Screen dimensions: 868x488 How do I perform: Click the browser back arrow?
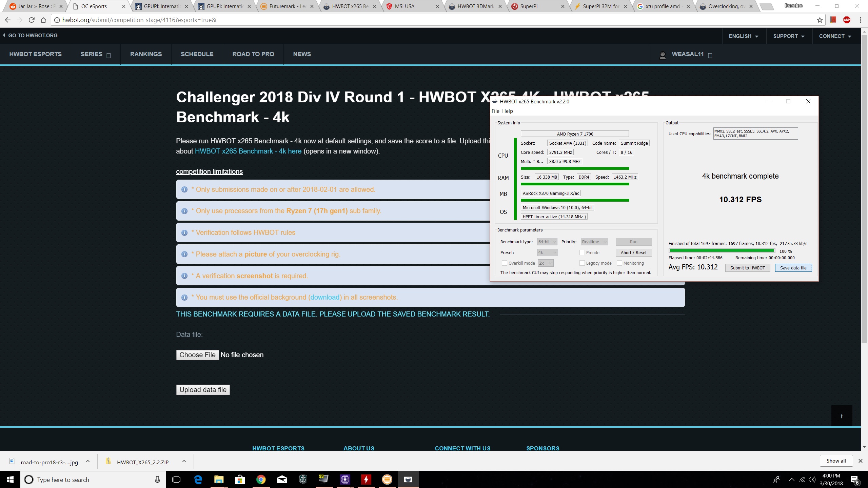click(x=8, y=20)
